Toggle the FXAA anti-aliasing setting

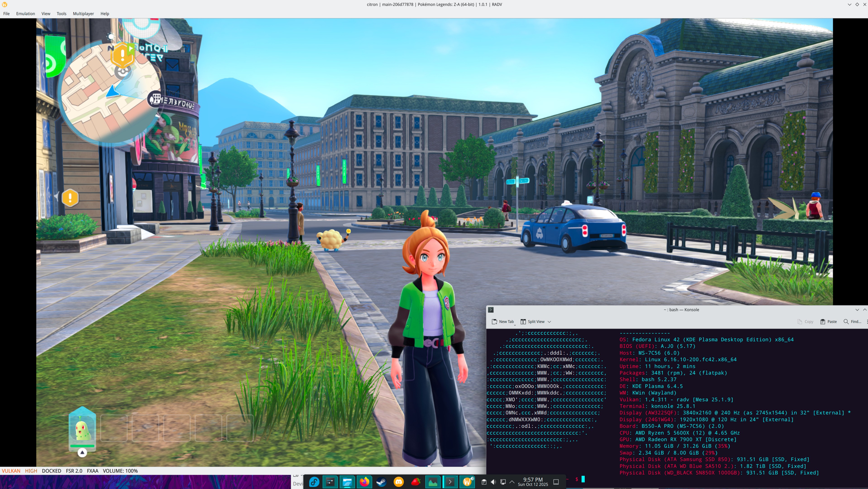(x=92, y=471)
